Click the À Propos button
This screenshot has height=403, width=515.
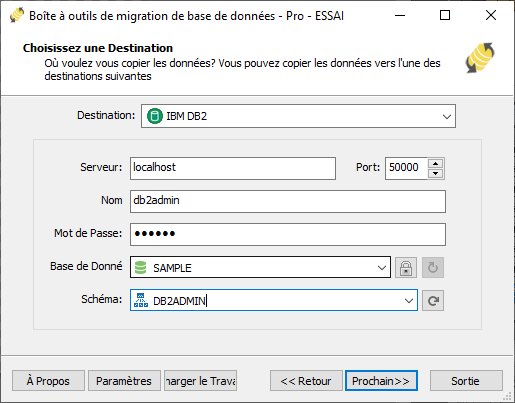(48, 380)
